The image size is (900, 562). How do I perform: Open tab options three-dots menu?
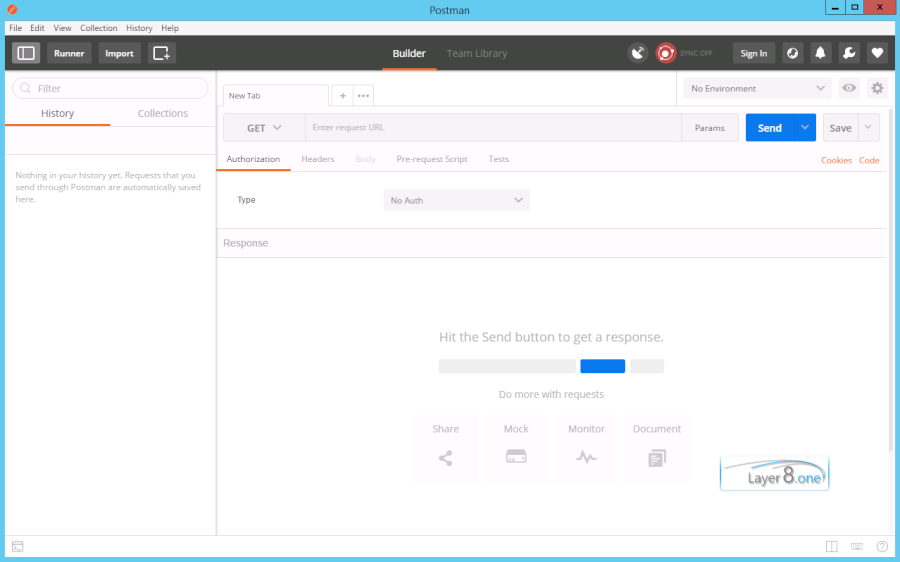tap(363, 95)
